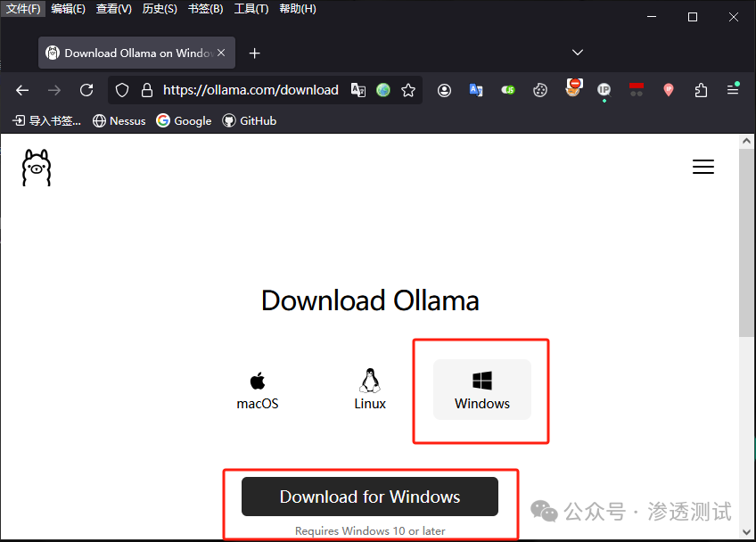The height and width of the screenshot is (542, 756).
Task: Toggle the green JS switch extension
Action: pyautogui.click(x=507, y=90)
